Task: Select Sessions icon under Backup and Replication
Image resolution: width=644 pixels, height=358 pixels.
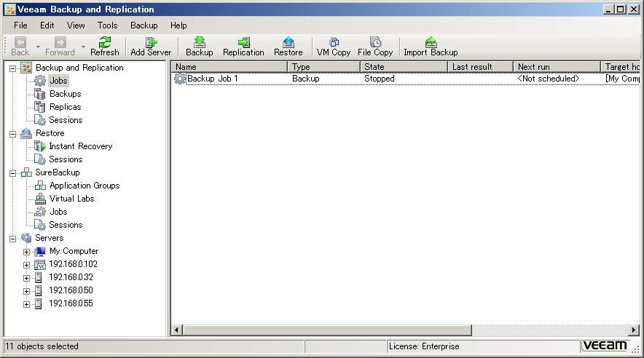Action: pyautogui.click(x=40, y=120)
